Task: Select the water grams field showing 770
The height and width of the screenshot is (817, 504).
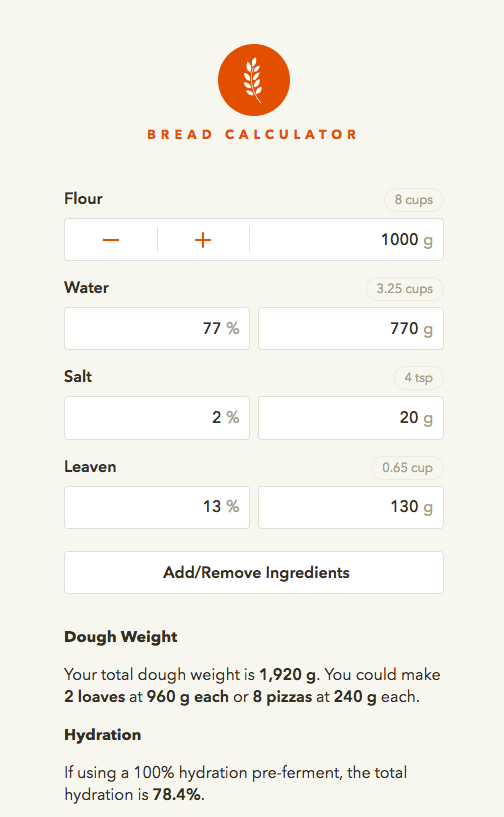Action: [351, 328]
